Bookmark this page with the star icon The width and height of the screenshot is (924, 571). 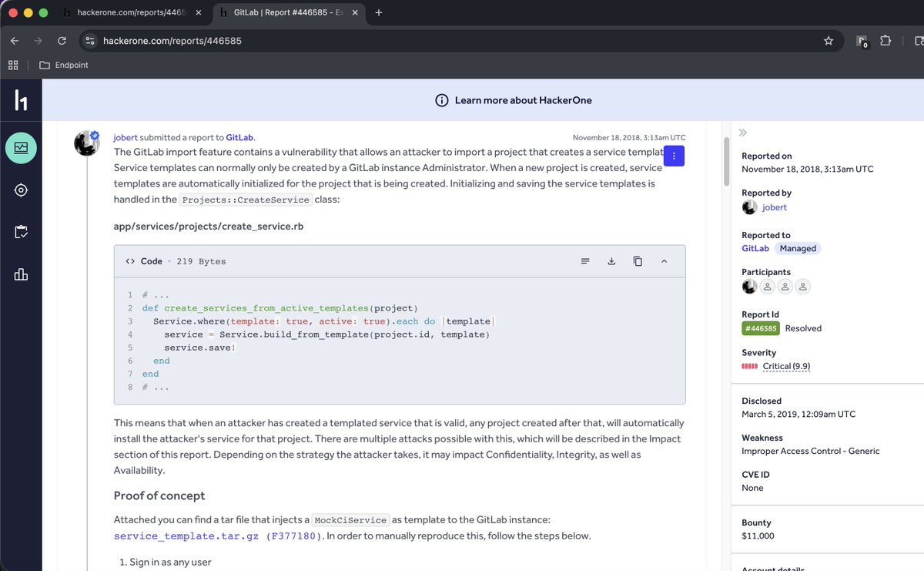click(x=829, y=40)
